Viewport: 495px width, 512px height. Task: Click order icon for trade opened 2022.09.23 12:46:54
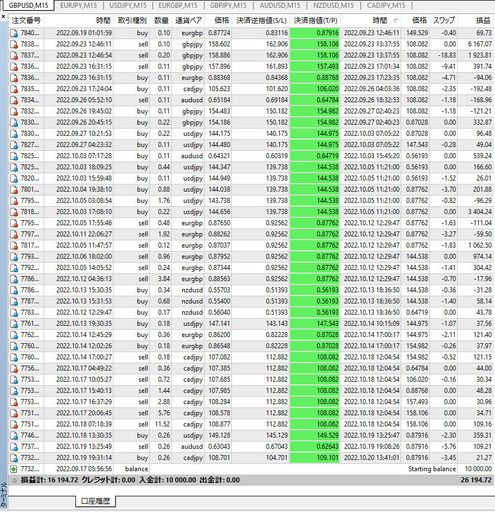pyautogui.click(x=14, y=55)
